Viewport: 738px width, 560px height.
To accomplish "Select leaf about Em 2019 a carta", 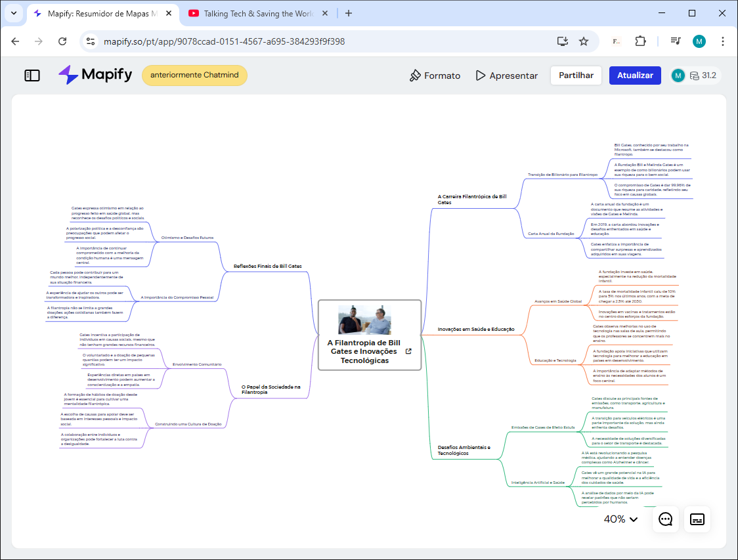I will pyautogui.click(x=625, y=229).
